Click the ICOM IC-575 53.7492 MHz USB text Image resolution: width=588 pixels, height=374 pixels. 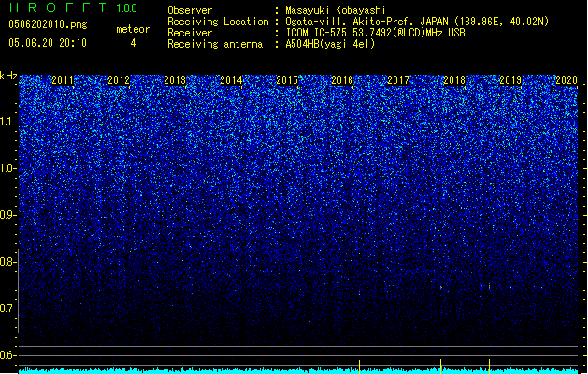coord(375,33)
